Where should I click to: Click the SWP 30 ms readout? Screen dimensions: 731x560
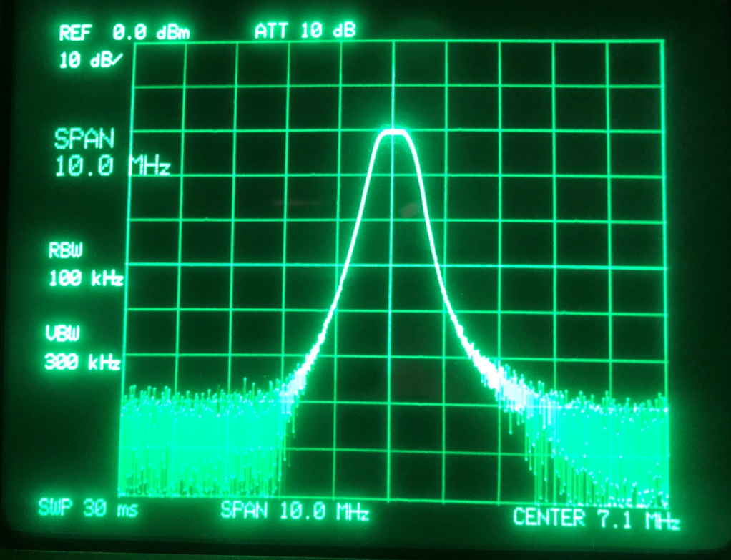pos(88,508)
